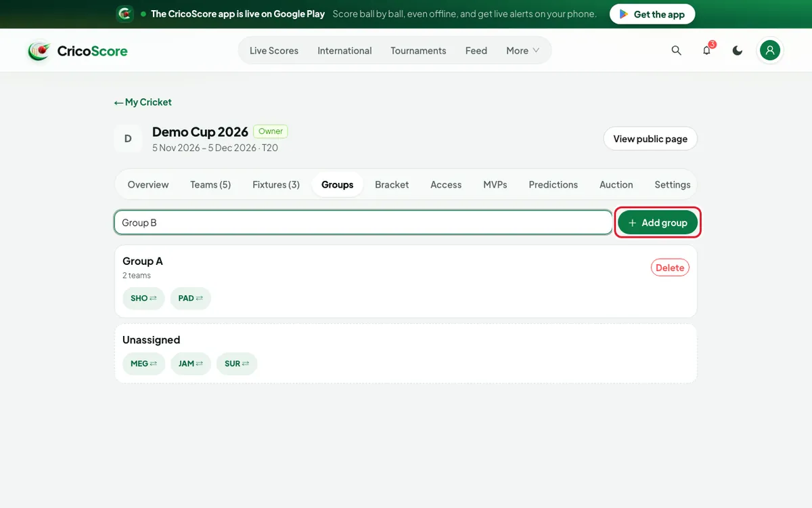Screen dimensions: 812x508
Task: Click the Group A heading
Action: coord(143,261)
